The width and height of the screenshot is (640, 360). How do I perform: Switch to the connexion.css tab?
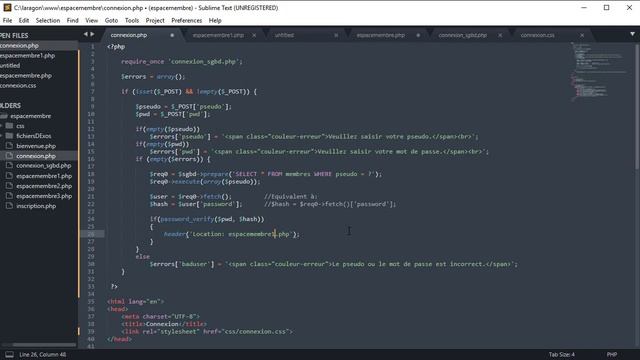coord(538,35)
